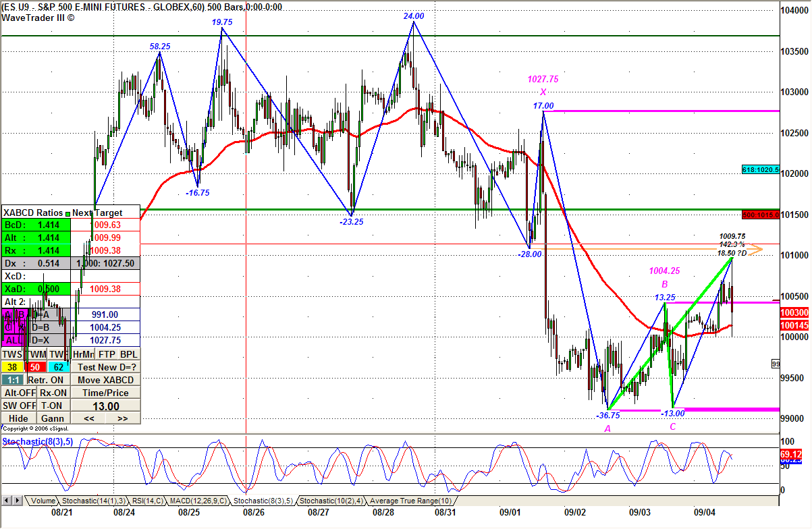Click the 1027.75 D=X value

tap(106, 340)
